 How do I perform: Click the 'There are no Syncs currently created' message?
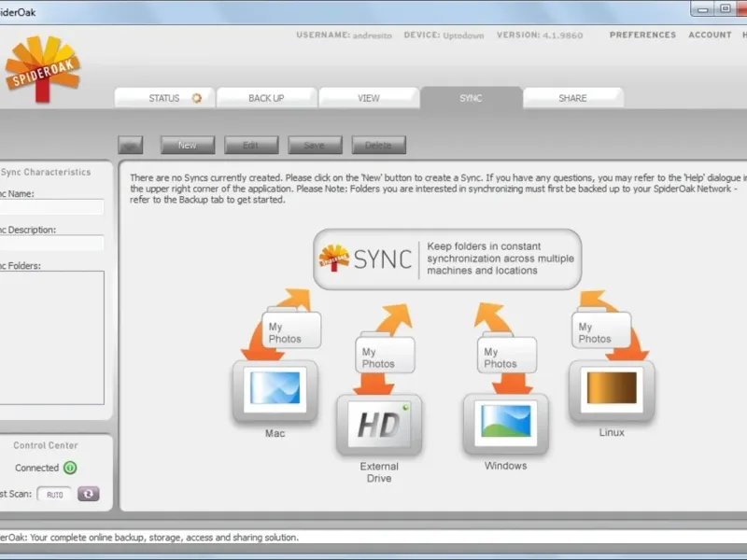(x=436, y=189)
